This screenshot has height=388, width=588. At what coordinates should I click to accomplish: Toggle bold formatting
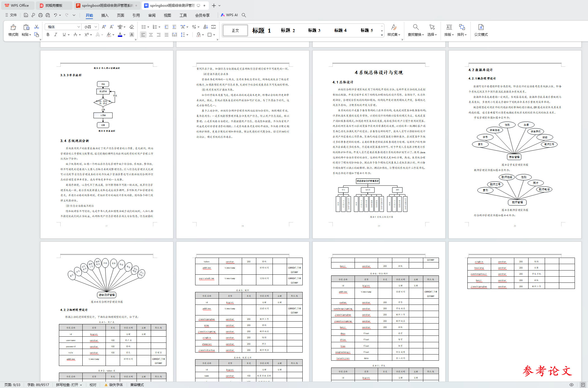pyautogui.click(x=48, y=35)
